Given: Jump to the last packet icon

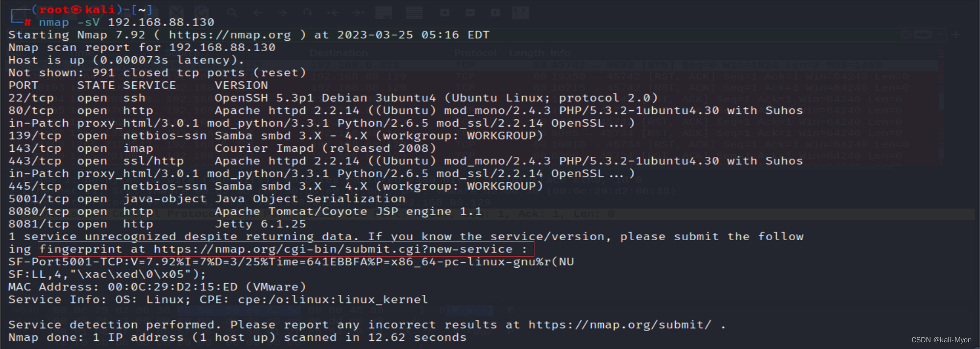Looking at the screenshot, I should coord(358,12).
